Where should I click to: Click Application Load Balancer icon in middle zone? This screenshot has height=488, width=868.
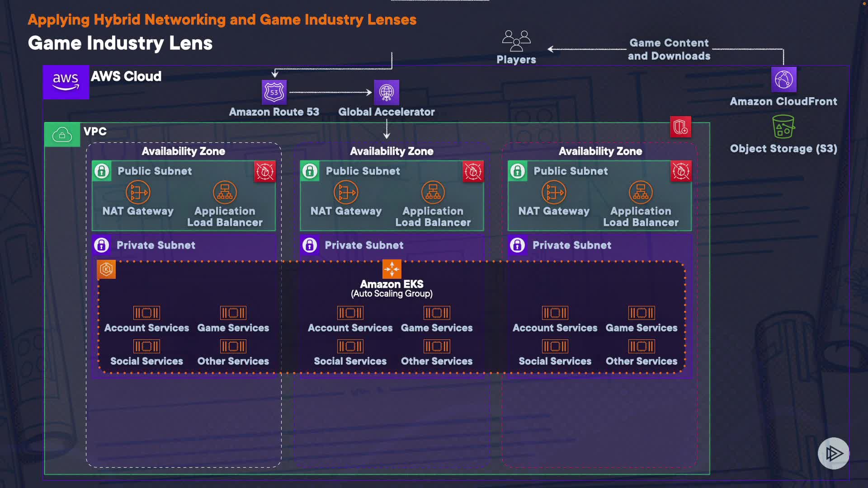[x=433, y=192]
